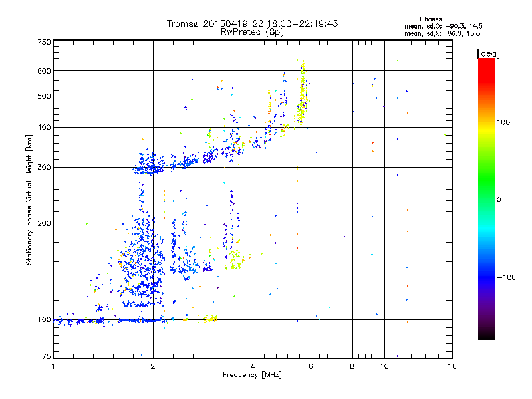
Task: Click the plot title 'Tromsø 20130419 22:18:00-22:19:43'
Action: (252, 23)
